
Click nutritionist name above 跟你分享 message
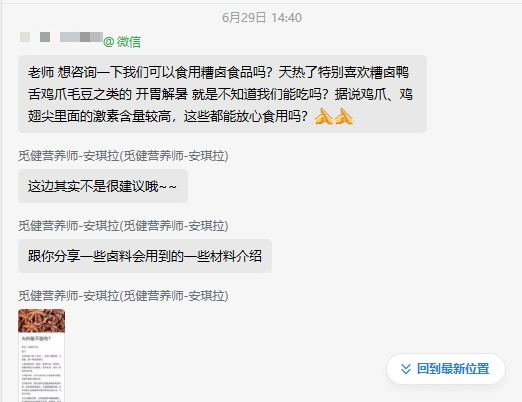tap(123, 226)
